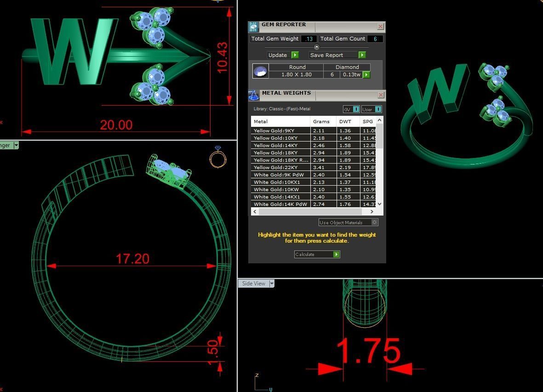Screen dimensions: 543x392
Task: Click the green Calculate arrow button
Action: coord(336,254)
